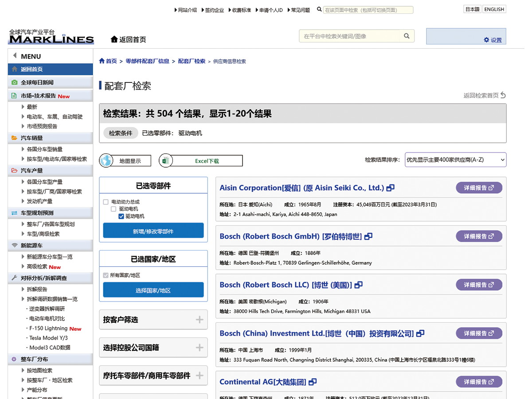The height and width of the screenshot is (399, 532).
Task: Click the home icon in the highlighted 返回首页 menu row
Action: pos(15,69)
